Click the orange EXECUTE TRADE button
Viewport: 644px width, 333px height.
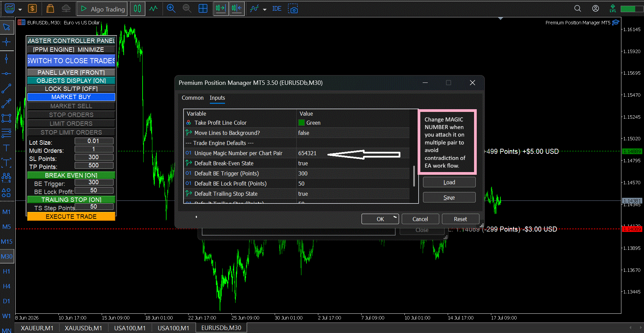click(71, 216)
